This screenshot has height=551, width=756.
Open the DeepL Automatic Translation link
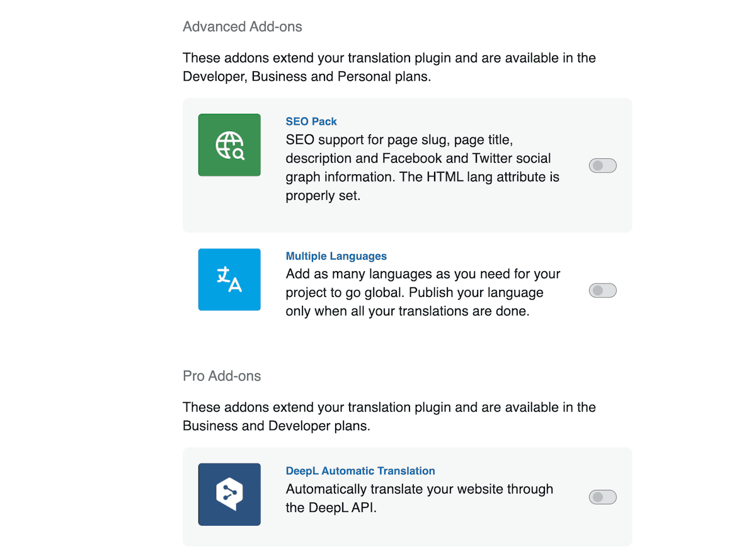360,471
